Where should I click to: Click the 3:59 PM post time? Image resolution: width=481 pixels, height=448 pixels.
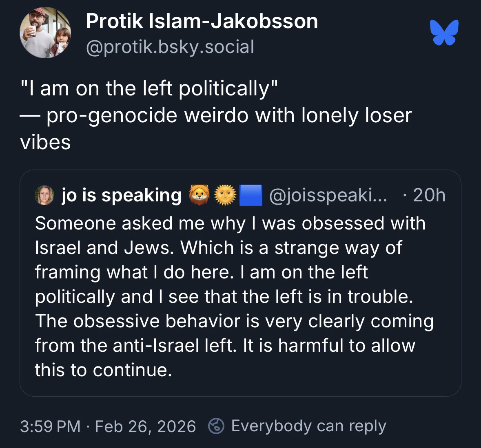(50, 426)
